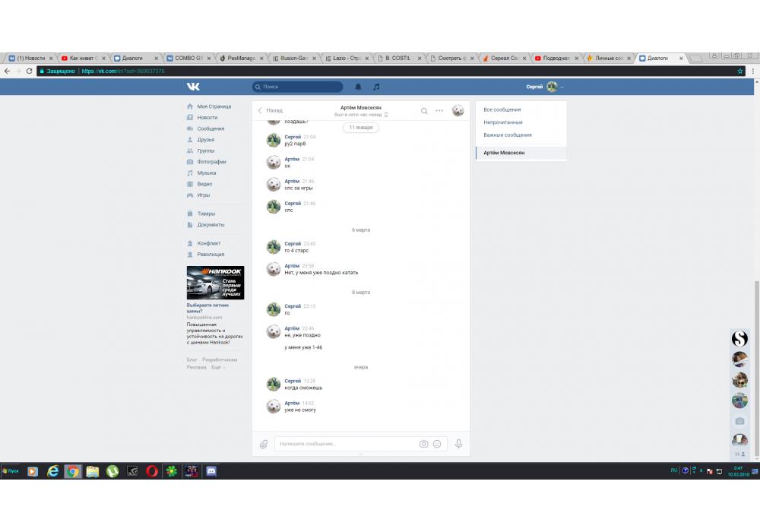Open Сообщения in the left menu
Image resolution: width=760 pixels, height=532 pixels.
pos(211,128)
